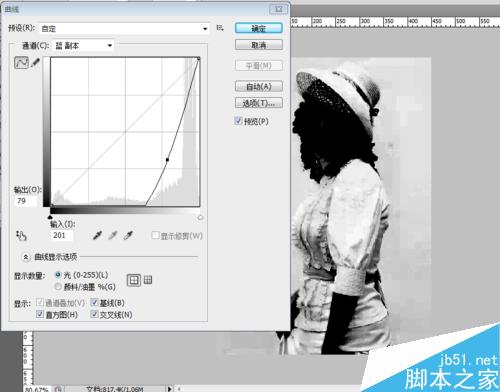Click the zoom percentage field 80.67%

coord(37,389)
